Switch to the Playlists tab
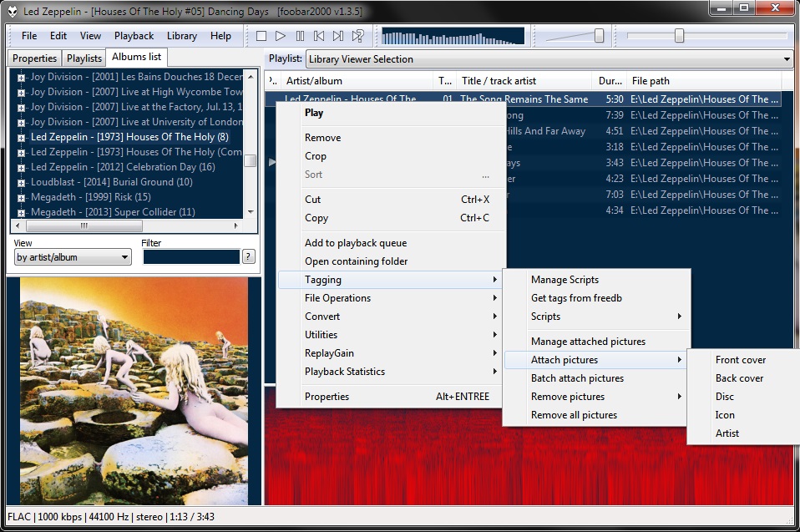800x532 pixels. point(84,58)
